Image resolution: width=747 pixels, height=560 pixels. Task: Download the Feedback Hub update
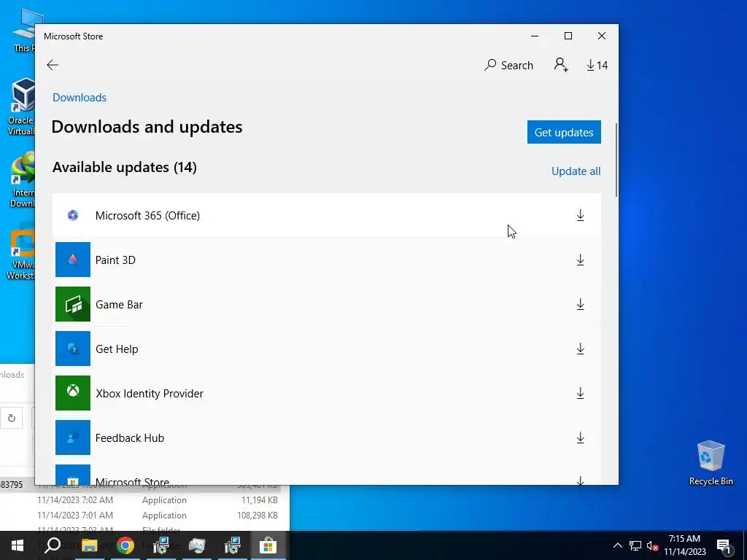580,437
